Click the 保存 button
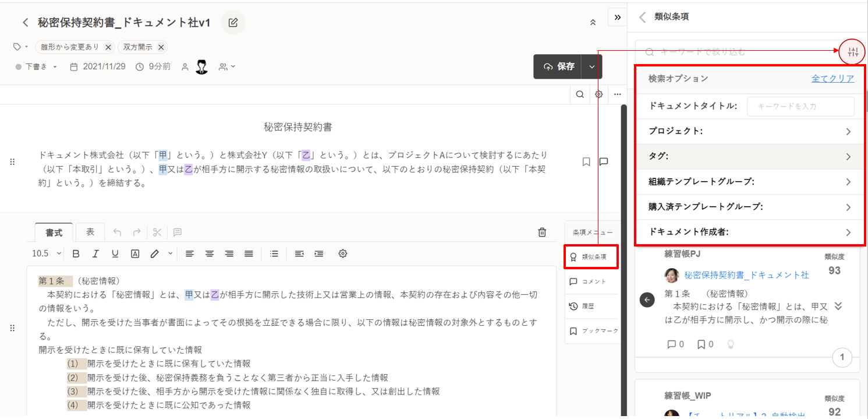The width and height of the screenshot is (868, 419). (x=559, y=66)
